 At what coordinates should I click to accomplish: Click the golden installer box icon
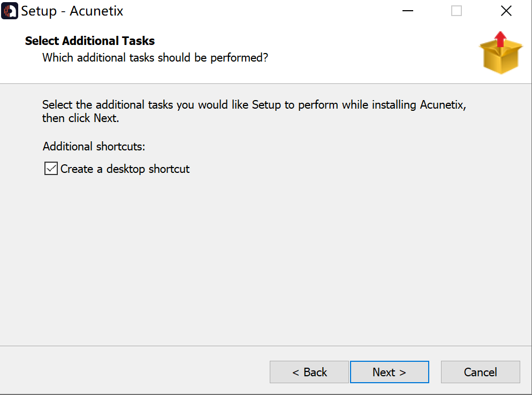point(500,58)
